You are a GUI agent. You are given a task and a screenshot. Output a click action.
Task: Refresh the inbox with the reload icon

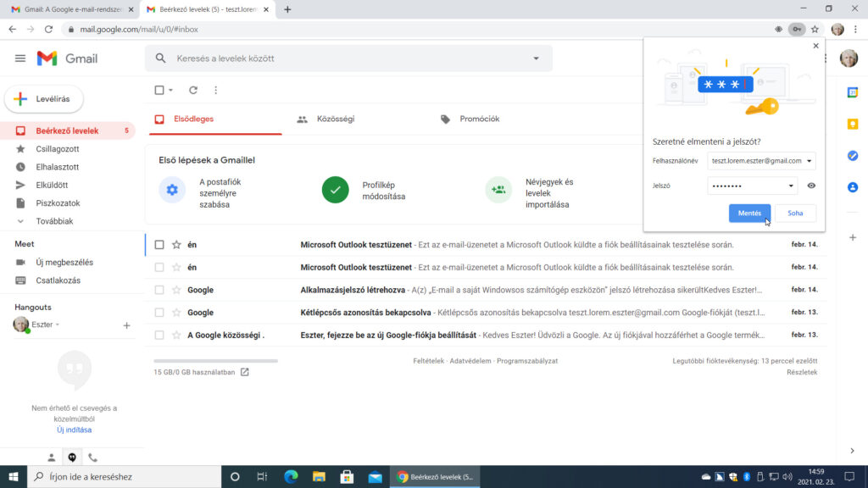pyautogui.click(x=193, y=90)
